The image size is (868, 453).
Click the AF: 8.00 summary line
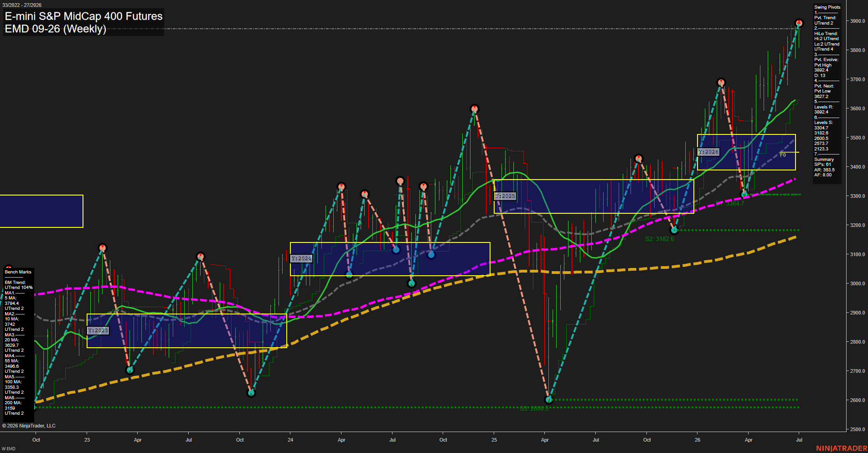coord(823,175)
